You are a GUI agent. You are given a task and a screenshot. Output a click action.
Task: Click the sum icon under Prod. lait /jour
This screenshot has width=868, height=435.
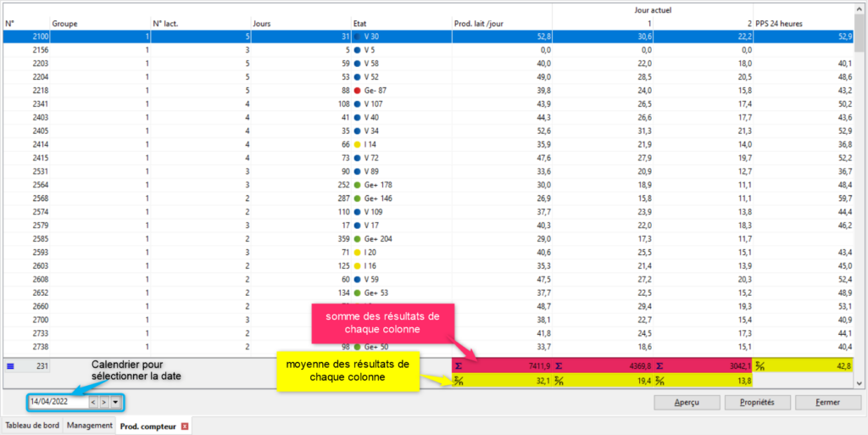[459, 366]
